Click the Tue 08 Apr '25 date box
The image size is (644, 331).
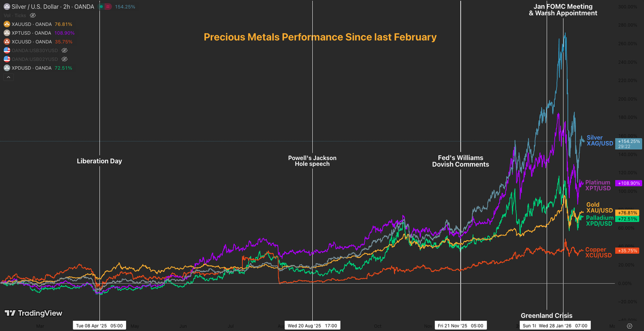tap(99, 325)
